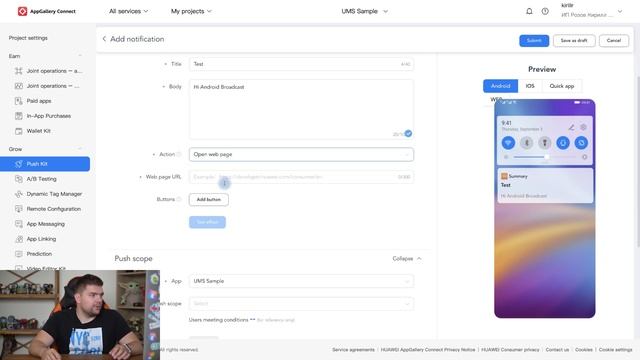The width and height of the screenshot is (640, 360).
Task: Open the My projects dropdown
Action: pos(191,11)
